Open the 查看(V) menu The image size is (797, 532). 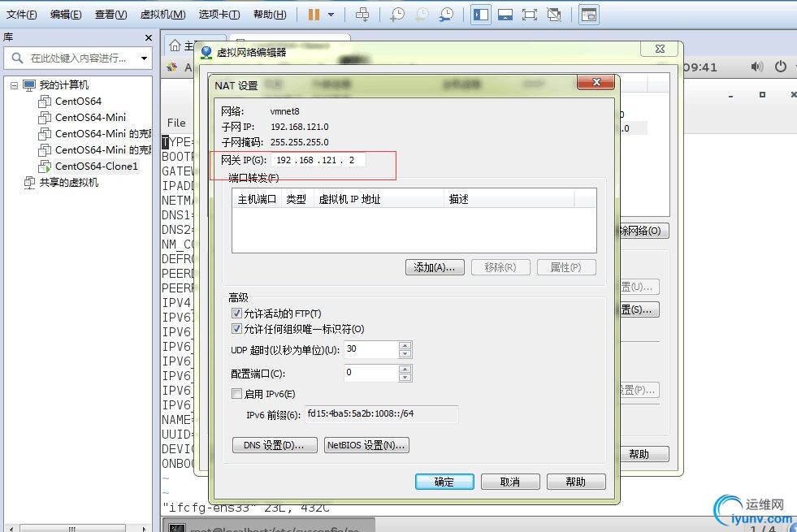pos(110,15)
